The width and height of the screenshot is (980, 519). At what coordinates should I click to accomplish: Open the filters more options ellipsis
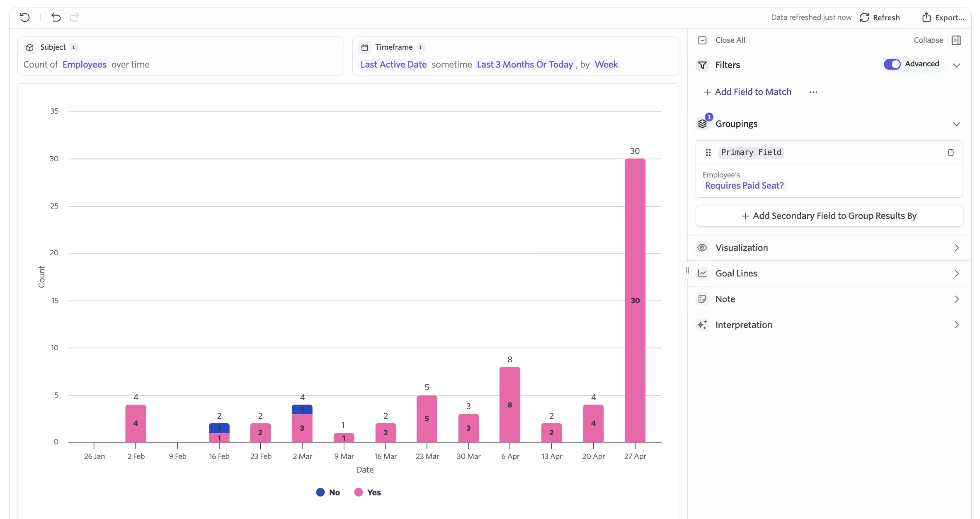813,92
